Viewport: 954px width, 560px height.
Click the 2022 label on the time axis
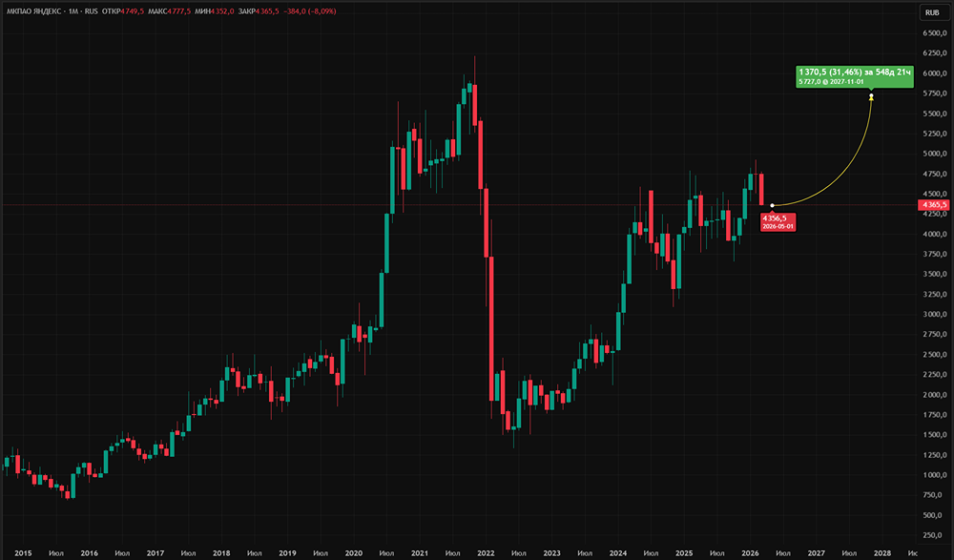coord(486,553)
